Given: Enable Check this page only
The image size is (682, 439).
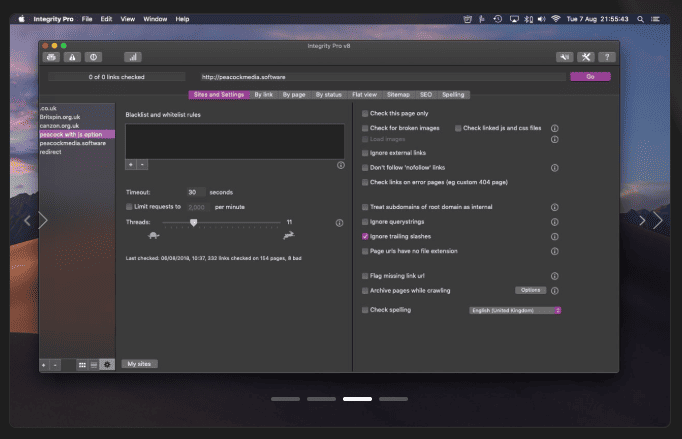Looking at the screenshot, I should pyautogui.click(x=365, y=114).
